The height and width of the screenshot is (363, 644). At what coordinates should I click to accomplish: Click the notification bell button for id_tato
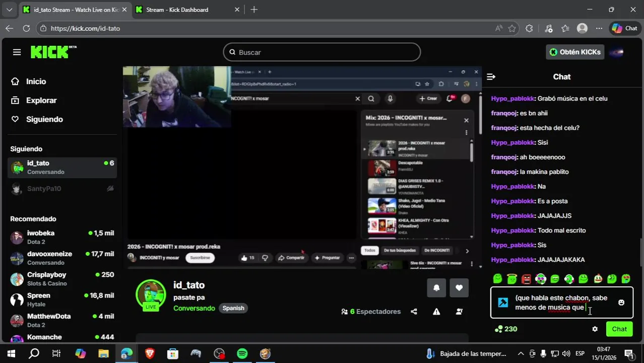(x=436, y=288)
